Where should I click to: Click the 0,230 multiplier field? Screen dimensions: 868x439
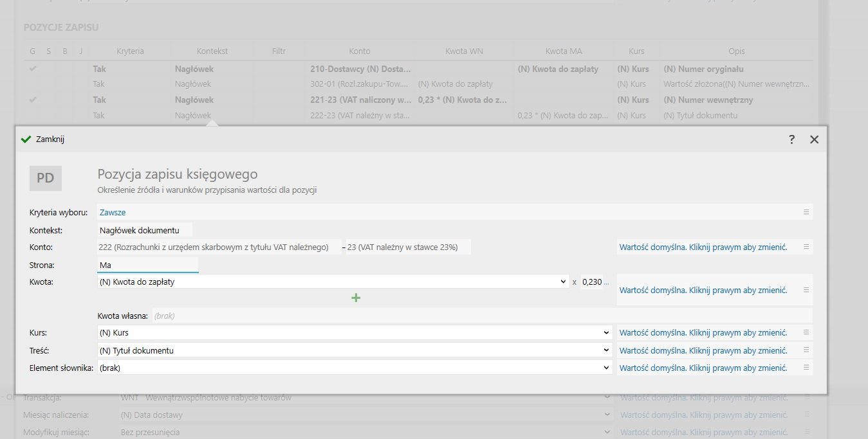click(592, 282)
